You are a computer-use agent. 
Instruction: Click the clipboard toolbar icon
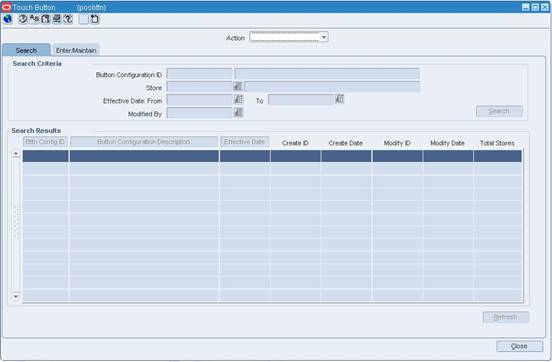pyautogui.click(x=95, y=19)
